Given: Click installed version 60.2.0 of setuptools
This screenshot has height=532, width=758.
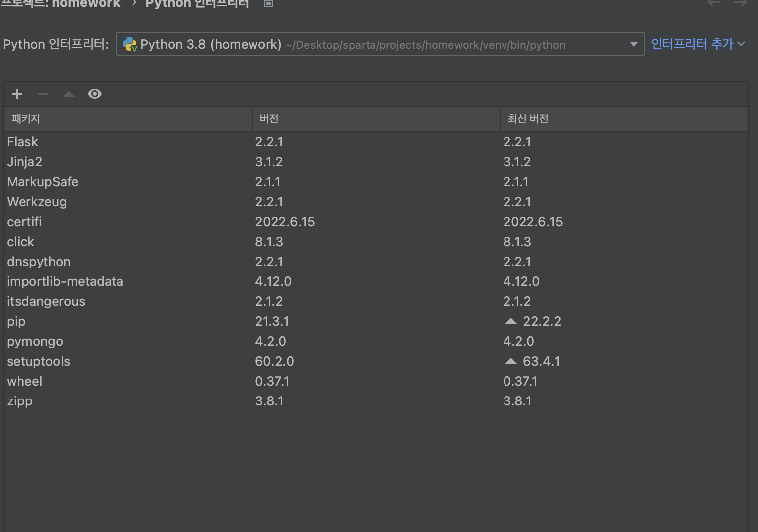Looking at the screenshot, I should click(x=275, y=361).
